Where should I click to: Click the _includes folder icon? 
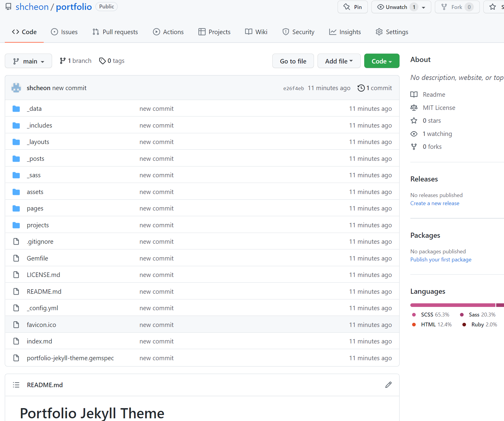(16, 125)
